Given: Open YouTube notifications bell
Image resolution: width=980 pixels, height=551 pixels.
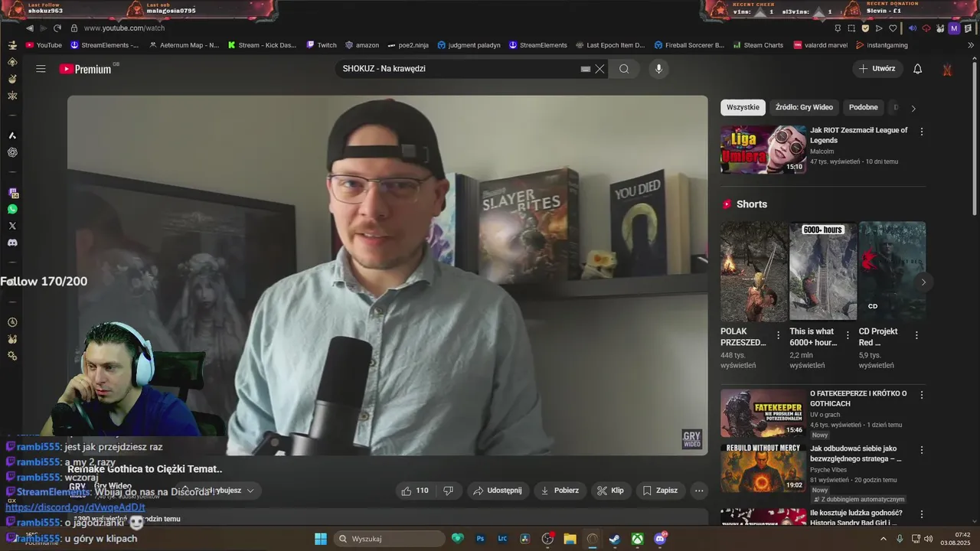Looking at the screenshot, I should pos(917,69).
